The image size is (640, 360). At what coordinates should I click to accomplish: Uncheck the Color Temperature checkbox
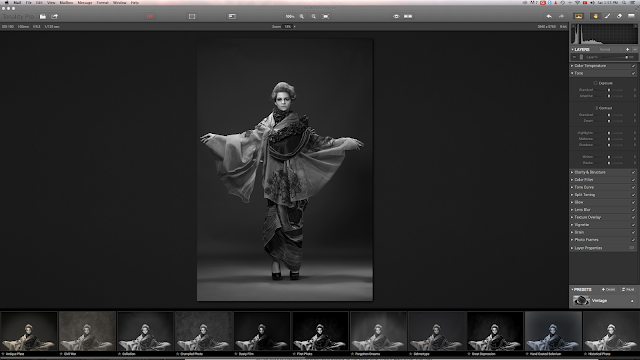click(x=633, y=66)
